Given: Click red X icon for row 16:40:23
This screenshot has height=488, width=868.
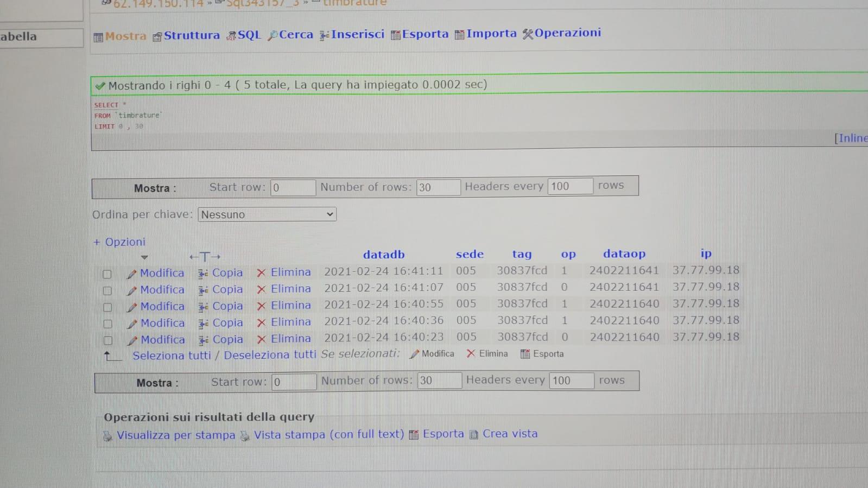Looking at the screenshot, I should pos(261,340).
